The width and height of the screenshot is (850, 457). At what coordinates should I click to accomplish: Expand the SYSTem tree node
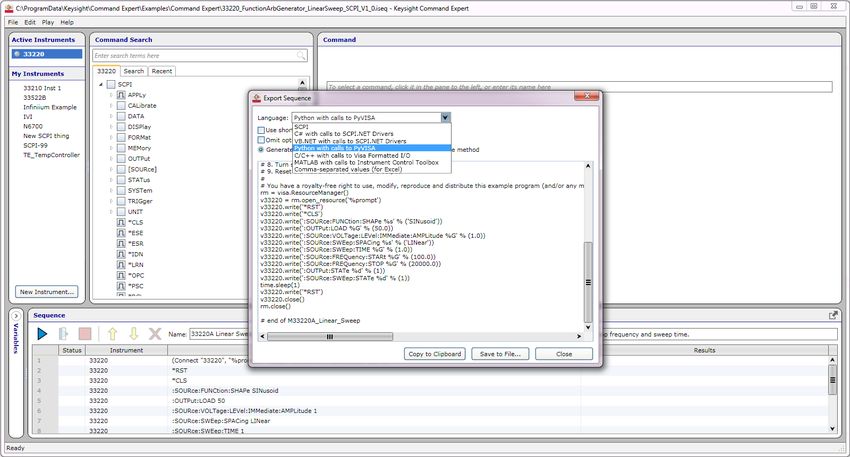[111, 190]
